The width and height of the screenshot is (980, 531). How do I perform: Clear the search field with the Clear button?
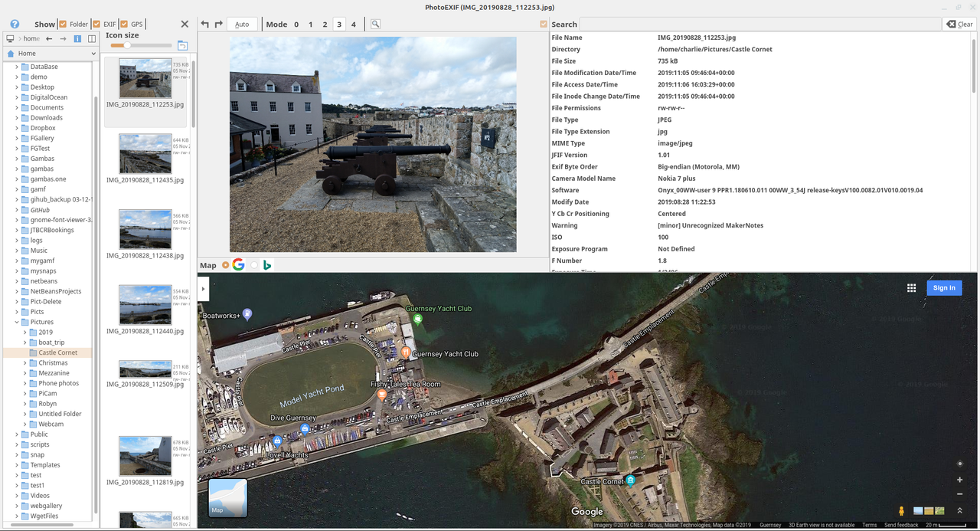[x=959, y=25]
